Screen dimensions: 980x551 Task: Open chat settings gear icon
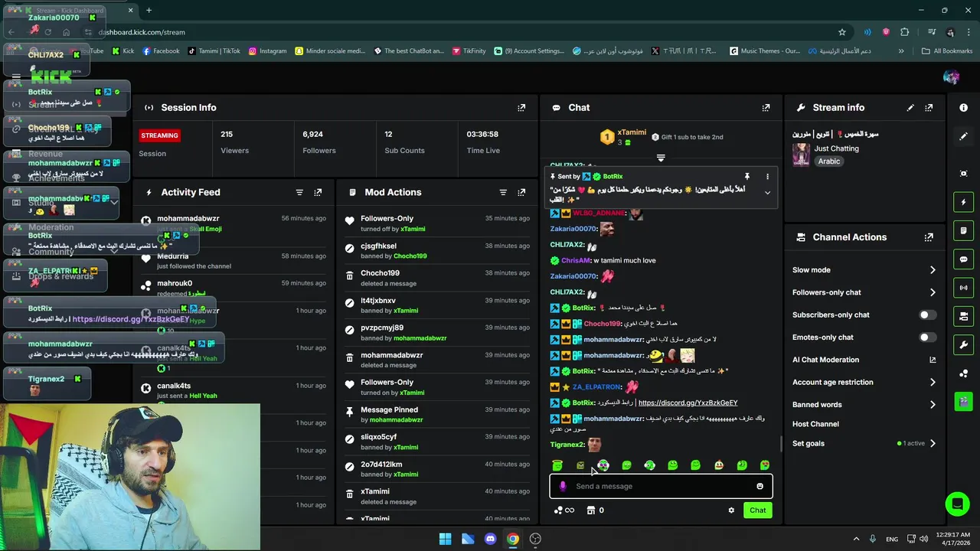(x=731, y=510)
